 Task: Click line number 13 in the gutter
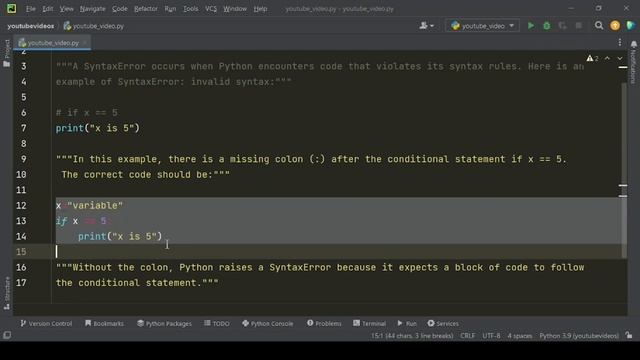pyautogui.click(x=21, y=221)
